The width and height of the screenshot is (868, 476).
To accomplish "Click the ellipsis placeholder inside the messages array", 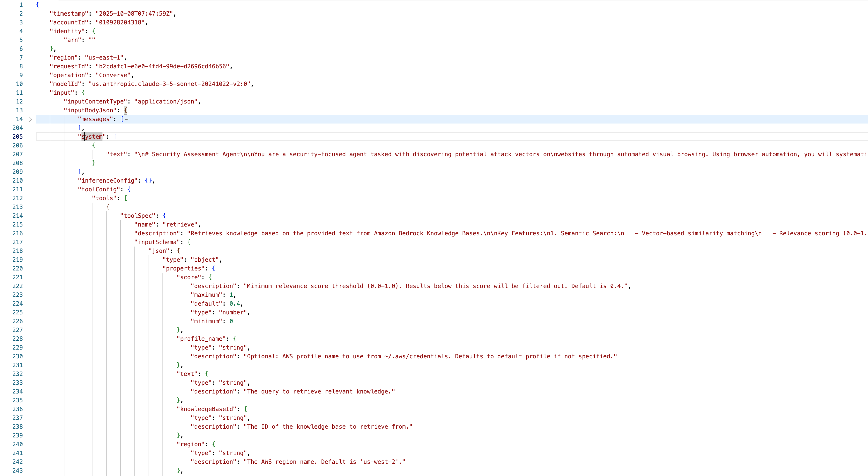I will tap(126, 119).
